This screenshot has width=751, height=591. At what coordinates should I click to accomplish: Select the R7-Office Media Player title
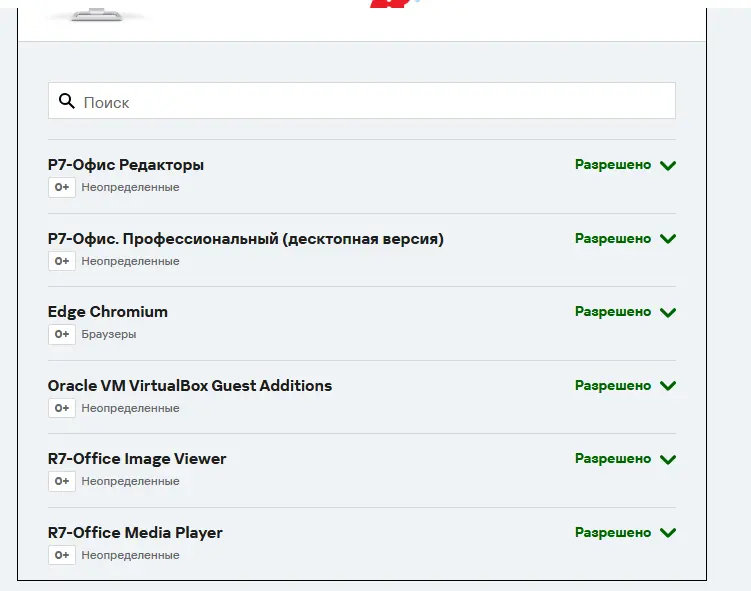pyautogui.click(x=135, y=533)
